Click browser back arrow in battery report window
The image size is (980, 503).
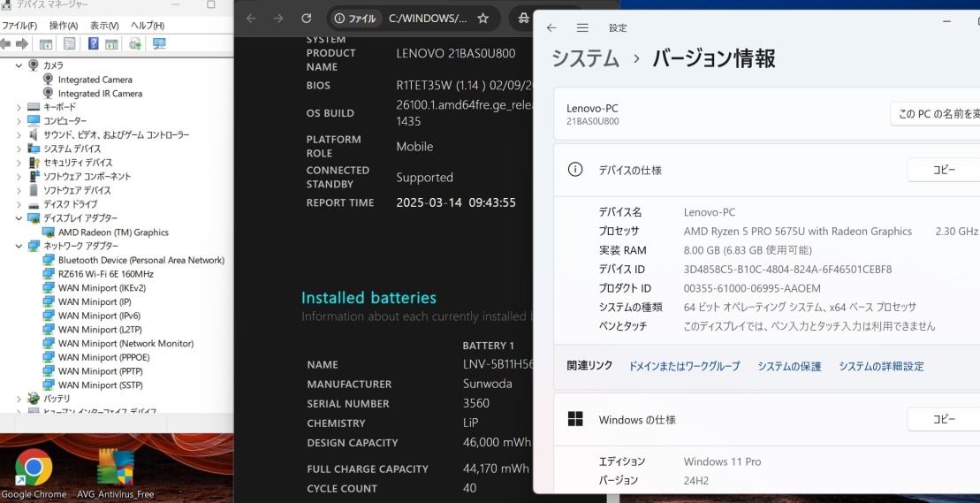[x=251, y=18]
